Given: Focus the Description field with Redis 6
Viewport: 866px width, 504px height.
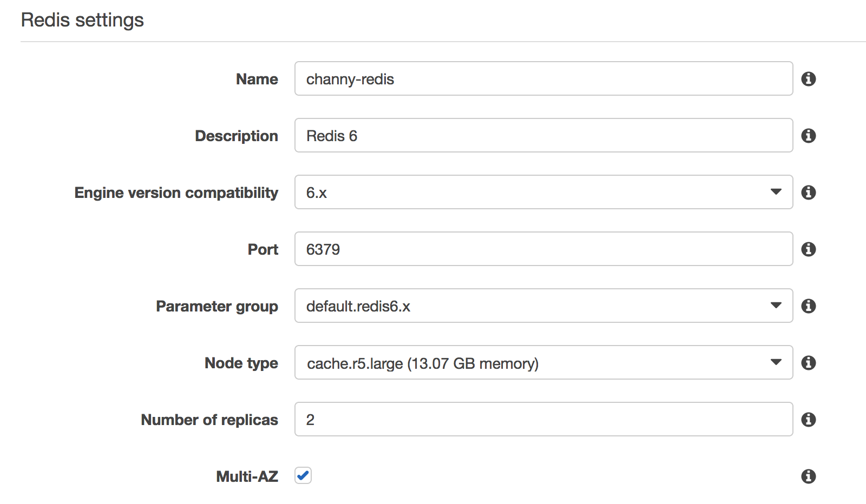Looking at the screenshot, I should [x=544, y=135].
